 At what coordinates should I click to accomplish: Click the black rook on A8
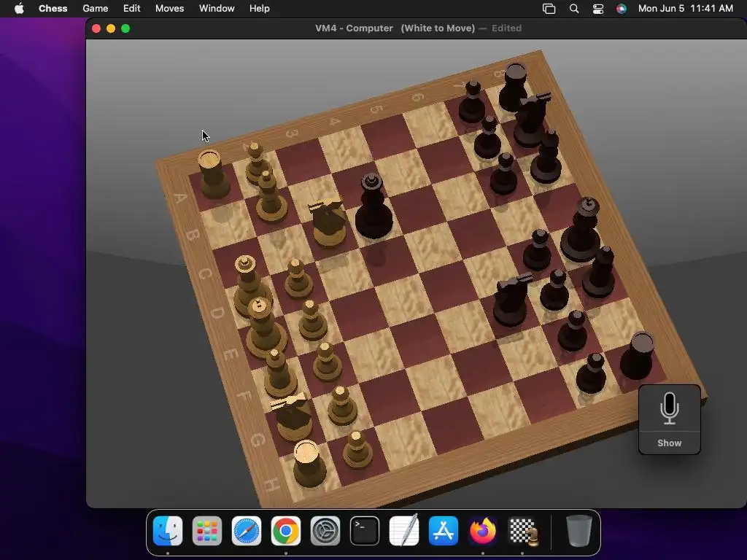click(x=514, y=88)
